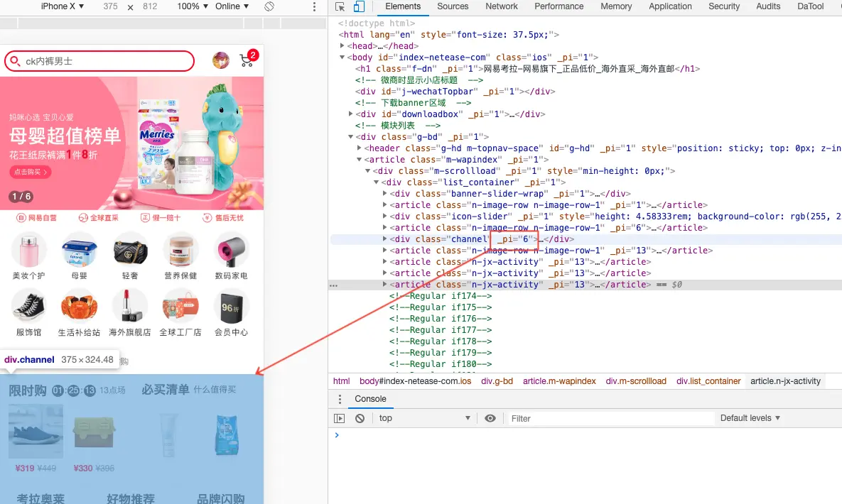This screenshot has width=842, height=504.
Task: Switch to the Sources tab
Action: 453,6
